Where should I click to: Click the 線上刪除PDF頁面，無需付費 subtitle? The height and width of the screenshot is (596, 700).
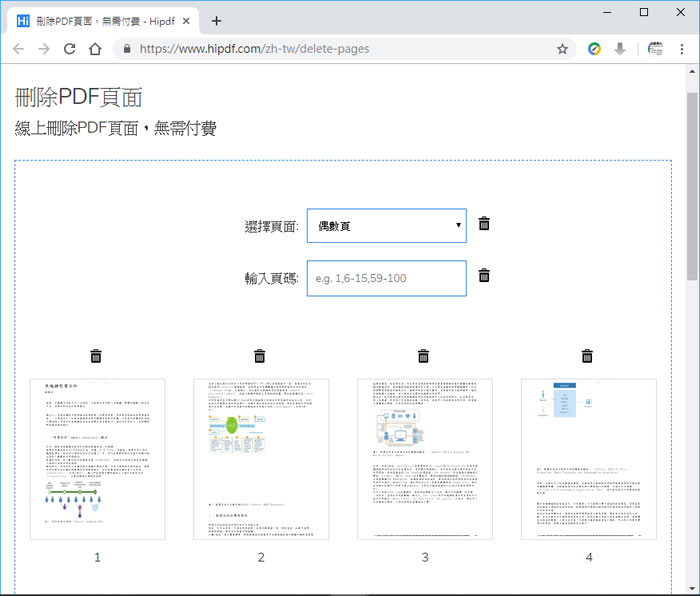point(116,128)
